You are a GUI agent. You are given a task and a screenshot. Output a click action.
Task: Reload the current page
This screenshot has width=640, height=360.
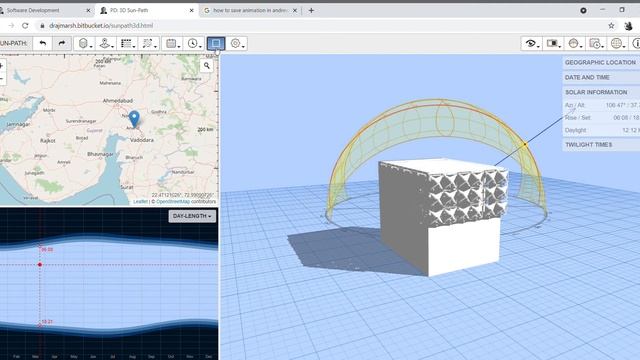click(x=25, y=26)
